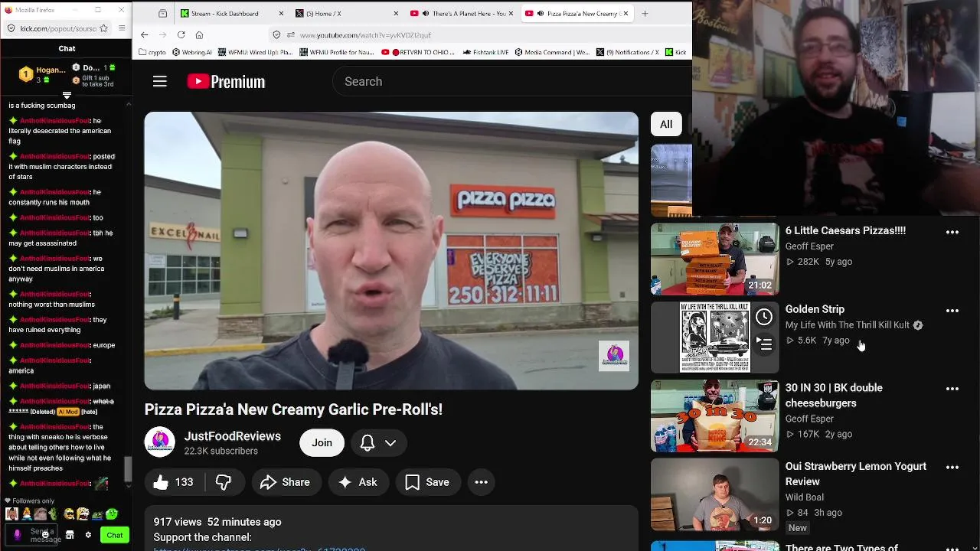Open more options for Oui Strawberry Lemon Yogurt Review

point(952,468)
